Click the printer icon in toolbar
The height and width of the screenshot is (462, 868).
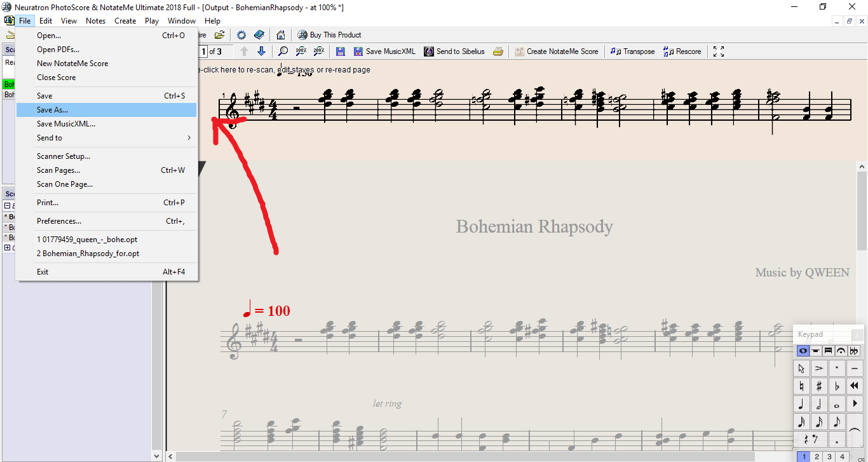pos(498,51)
